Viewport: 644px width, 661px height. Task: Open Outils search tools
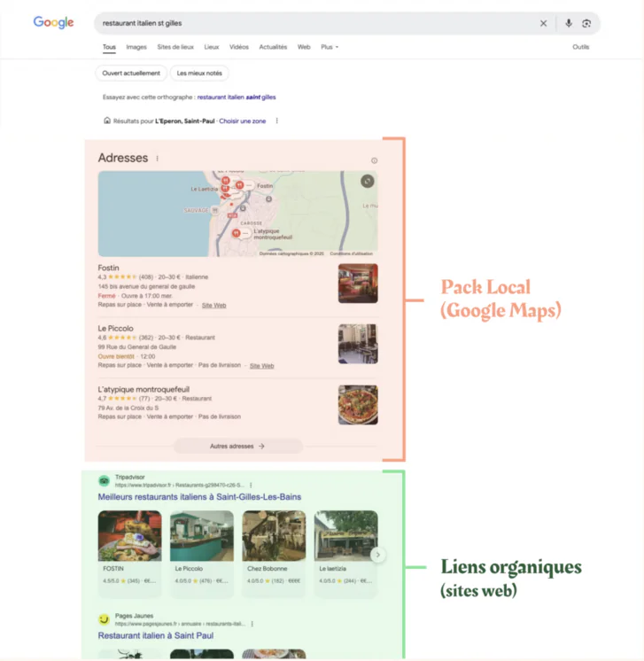coord(581,47)
